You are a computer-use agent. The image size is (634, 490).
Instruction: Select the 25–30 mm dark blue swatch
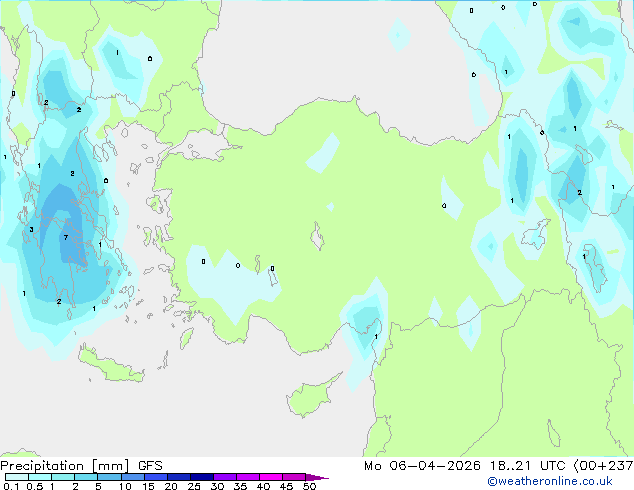tap(202, 477)
